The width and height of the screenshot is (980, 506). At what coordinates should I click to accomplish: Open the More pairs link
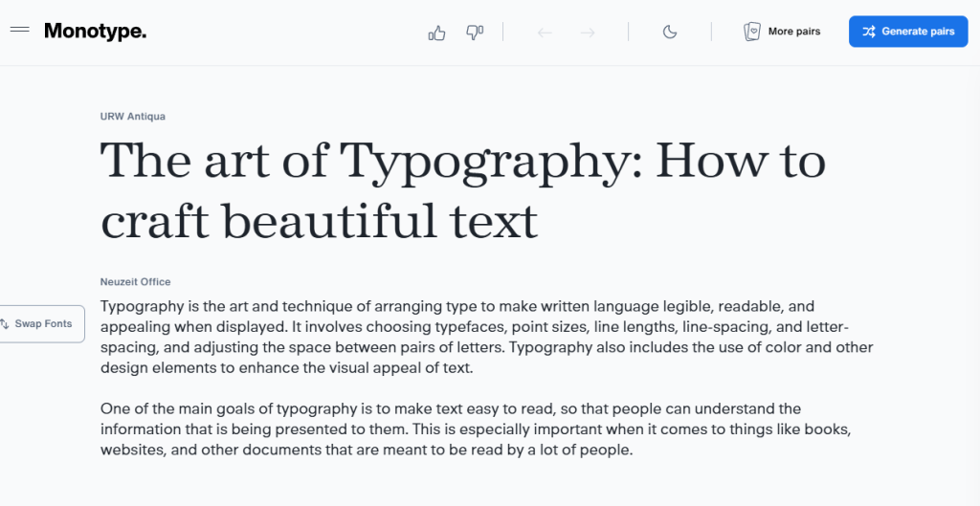pyautogui.click(x=793, y=32)
